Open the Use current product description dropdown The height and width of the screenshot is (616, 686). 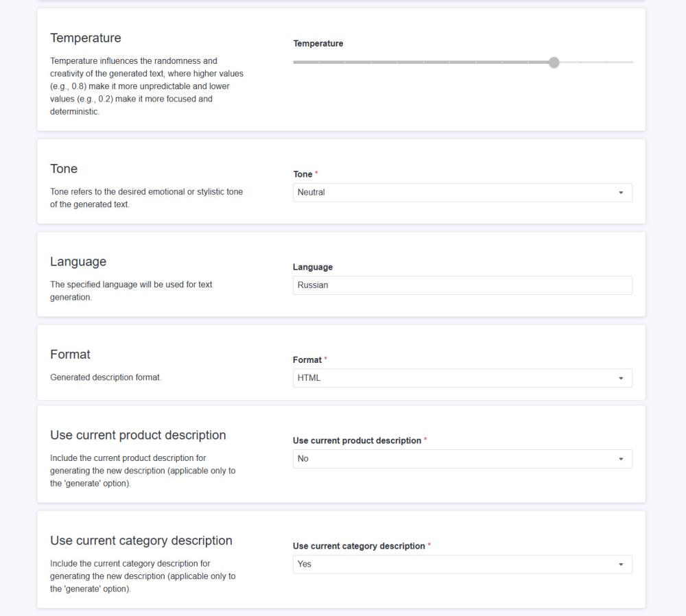click(x=463, y=458)
